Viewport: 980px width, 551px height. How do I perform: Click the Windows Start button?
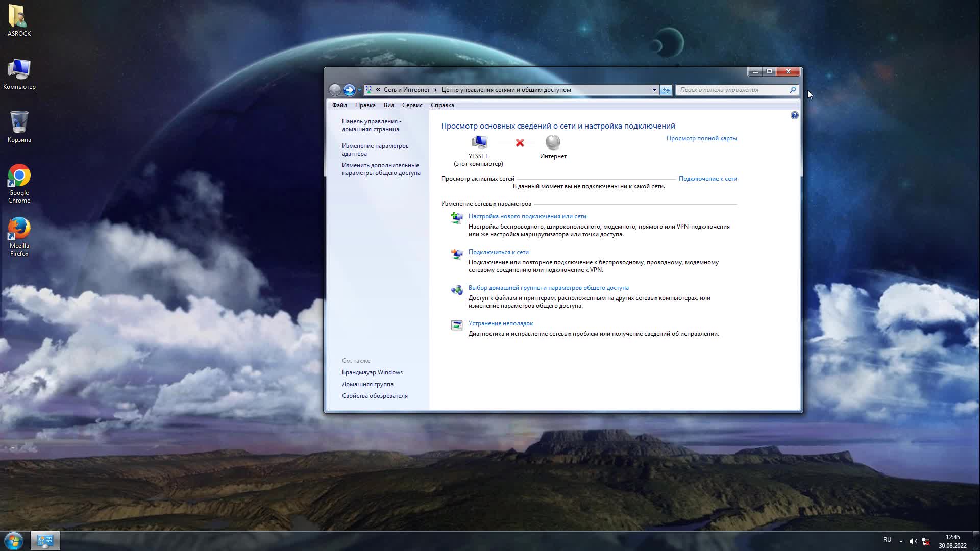coord(14,540)
